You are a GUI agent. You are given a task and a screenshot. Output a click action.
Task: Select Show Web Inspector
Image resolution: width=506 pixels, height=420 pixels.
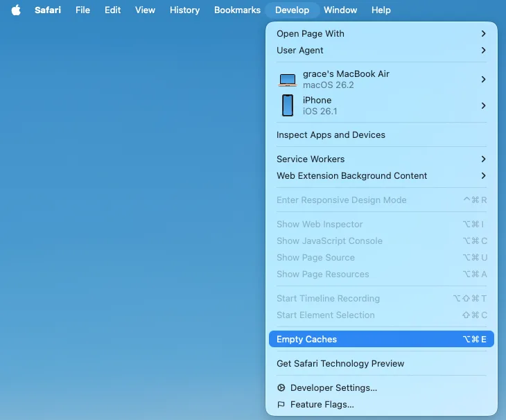click(x=381, y=224)
